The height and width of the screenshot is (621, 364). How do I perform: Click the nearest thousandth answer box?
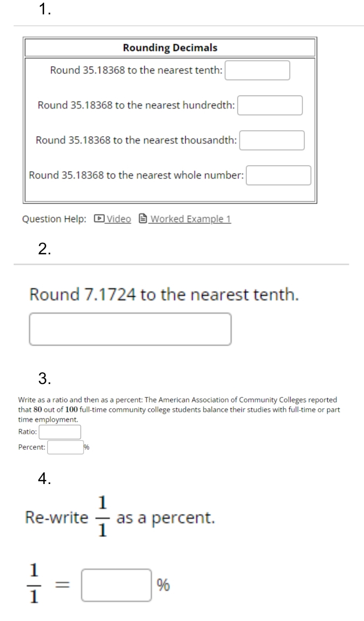pos(272,140)
